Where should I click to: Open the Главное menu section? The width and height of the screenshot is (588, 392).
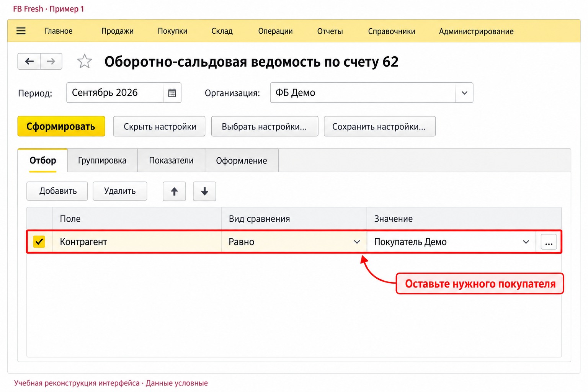[59, 31]
